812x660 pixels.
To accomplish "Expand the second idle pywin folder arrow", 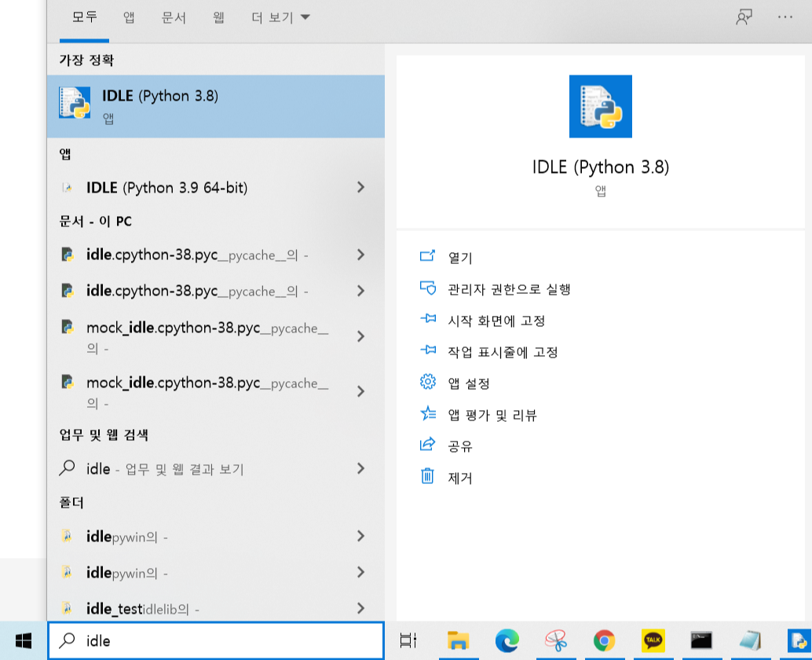I will [x=361, y=572].
